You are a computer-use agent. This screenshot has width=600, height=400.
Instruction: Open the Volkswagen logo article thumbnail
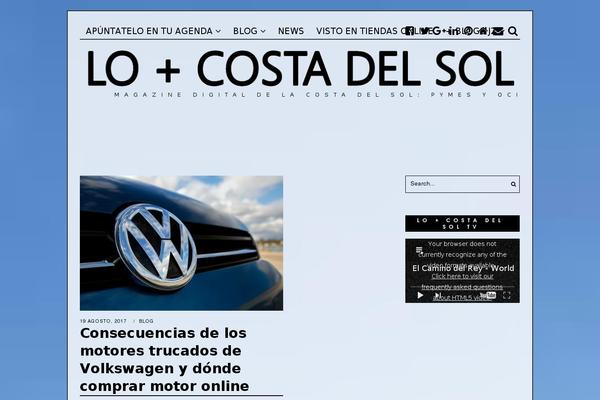coord(181,243)
